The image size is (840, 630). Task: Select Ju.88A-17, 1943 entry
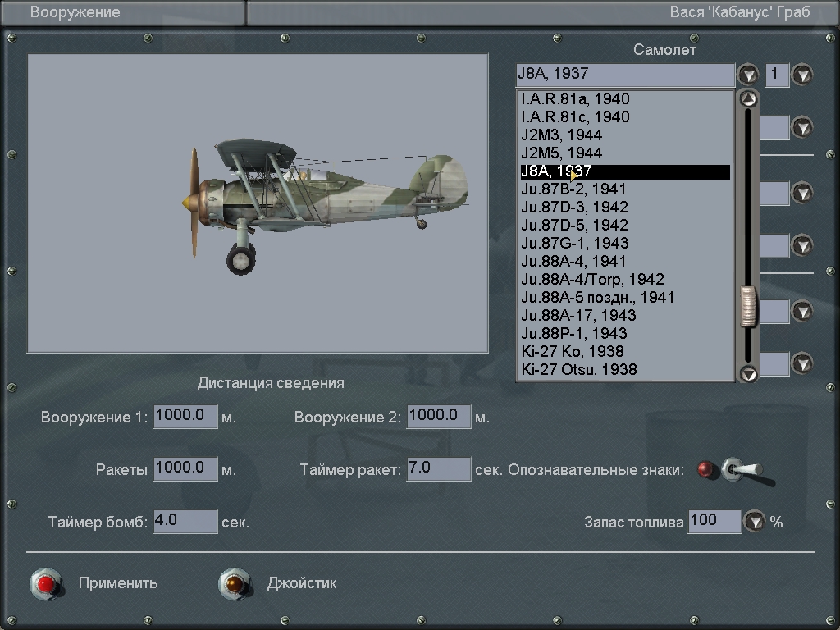(625, 316)
